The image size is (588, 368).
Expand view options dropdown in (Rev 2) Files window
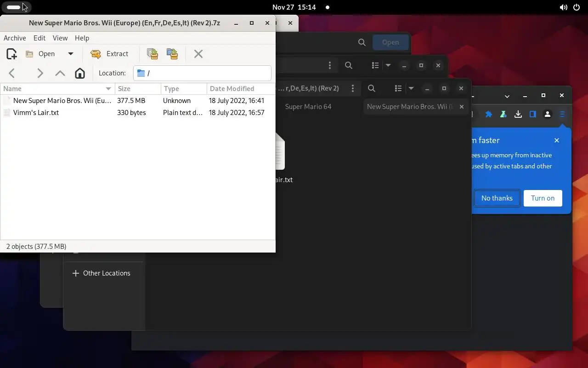411,88
